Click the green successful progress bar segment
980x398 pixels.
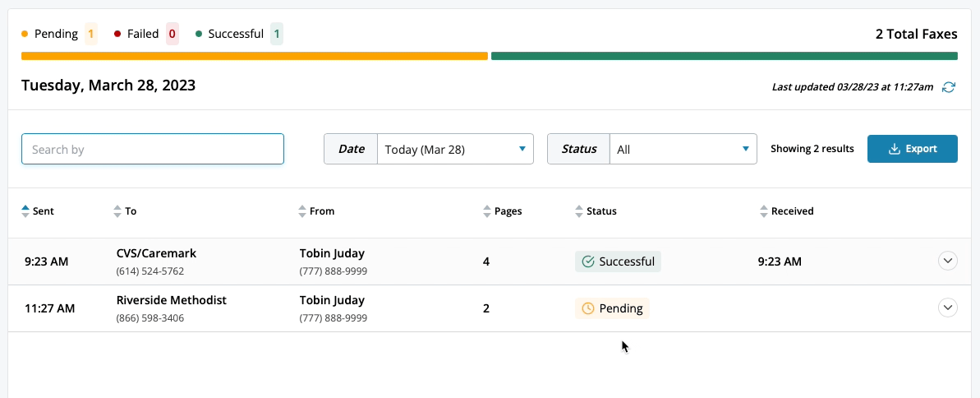[724, 56]
